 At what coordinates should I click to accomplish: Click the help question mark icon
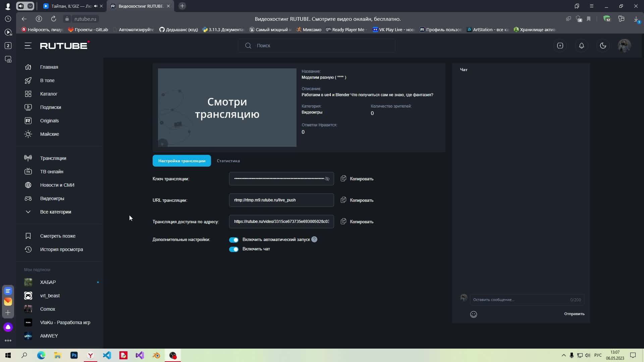click(x=314, y=239)
